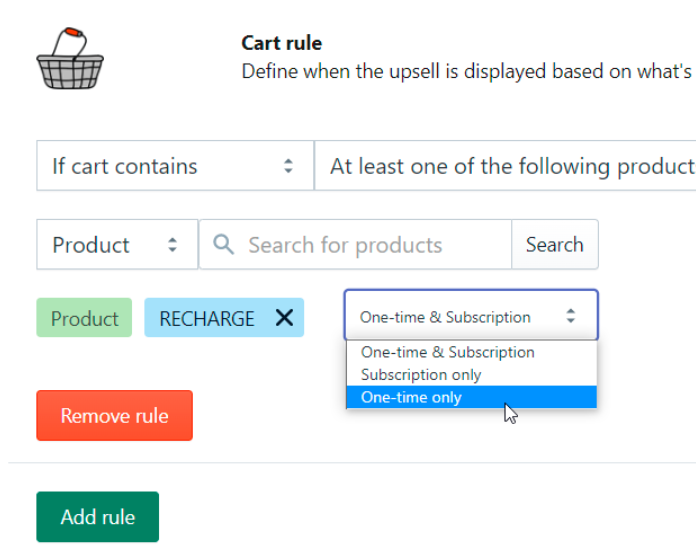Click the arrows icon on "If cart contains"
Viewport: 696px width, 557px height.
[x=288, y=166]
